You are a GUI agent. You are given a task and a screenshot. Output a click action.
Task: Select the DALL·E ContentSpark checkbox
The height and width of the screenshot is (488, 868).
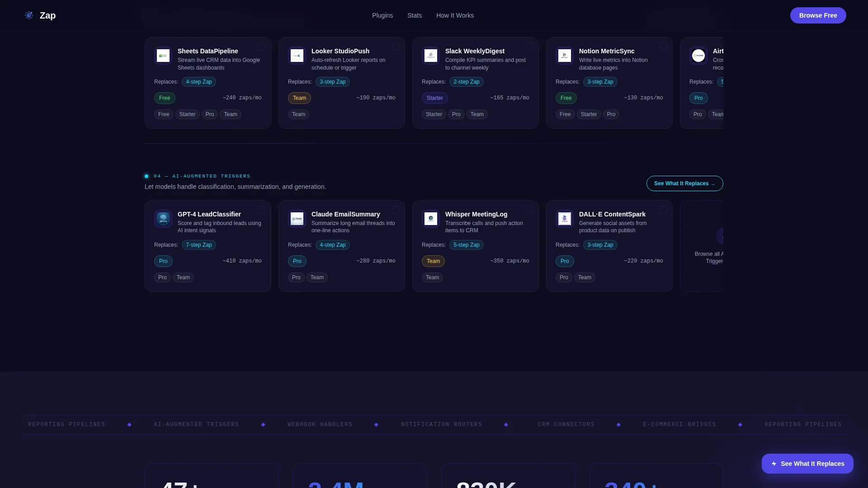[x=663, y=210]
